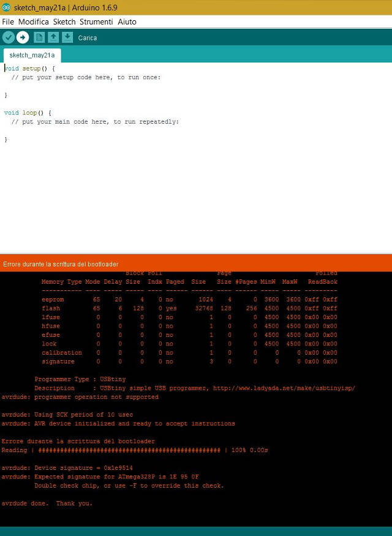
Task: Click the orange 'Errore durante la scrittura del bootloader' status bar
Action: 196,264
